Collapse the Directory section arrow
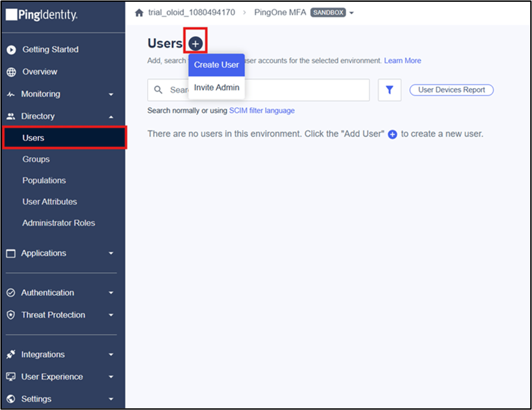Image resolution: width=532 pixels, height=410 pixels. pos(111,117)
